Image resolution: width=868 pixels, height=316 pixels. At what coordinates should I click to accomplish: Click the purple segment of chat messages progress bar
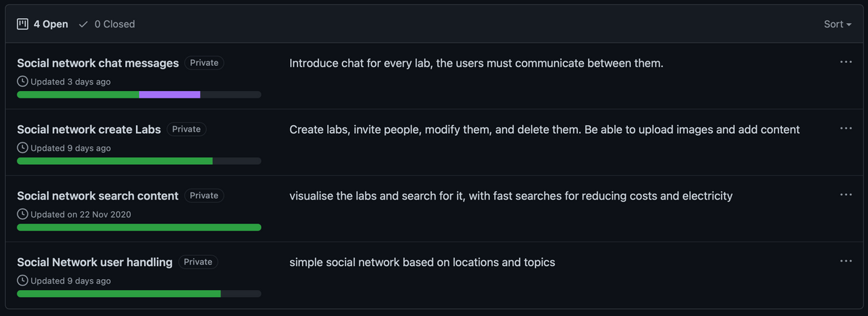pyautogui.click(x=169, y=95)
